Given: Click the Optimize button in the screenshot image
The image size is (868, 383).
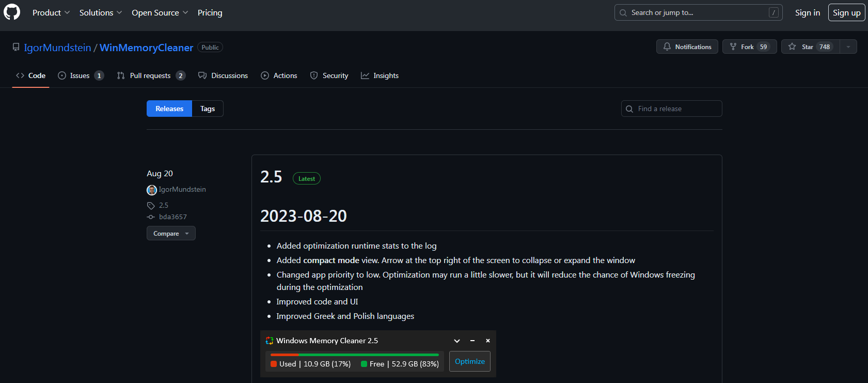Looking at the screenshot, I should tap(470, 361).
